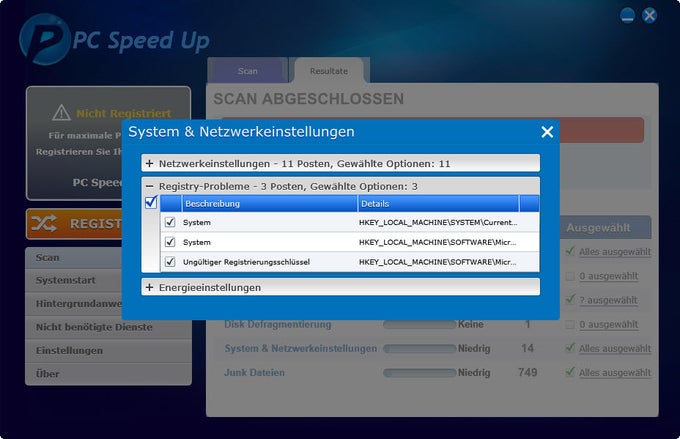Open Nicht benötigte Dienste in sidebar
This screenshot has height=439, width=680.
[x=108, y=327]
